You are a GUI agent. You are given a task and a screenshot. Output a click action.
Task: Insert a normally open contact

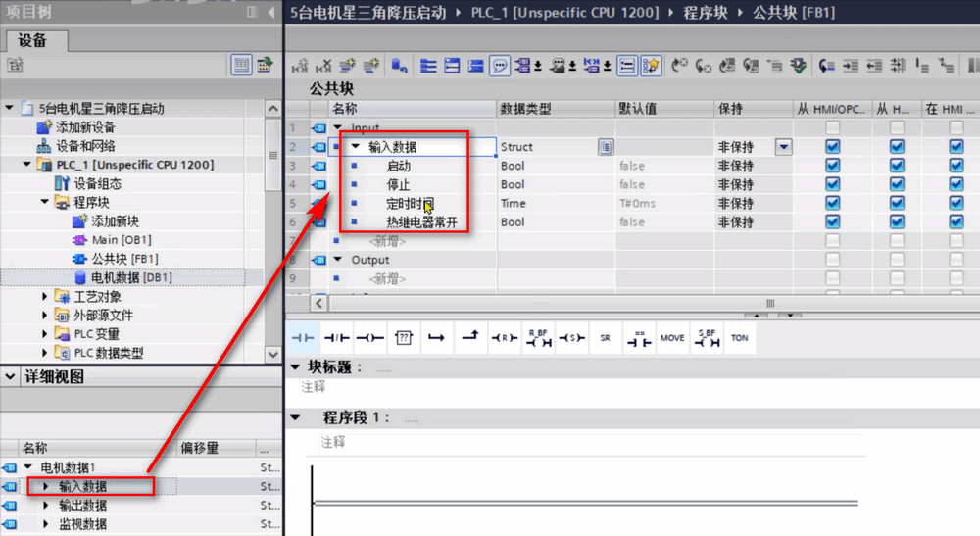tap(304, 337)
